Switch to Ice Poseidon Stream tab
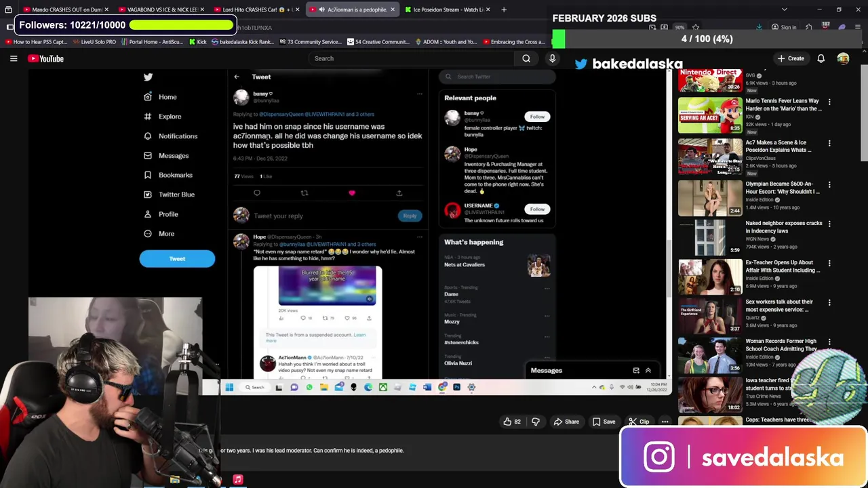868x488 pixels. tap(448, 9)
